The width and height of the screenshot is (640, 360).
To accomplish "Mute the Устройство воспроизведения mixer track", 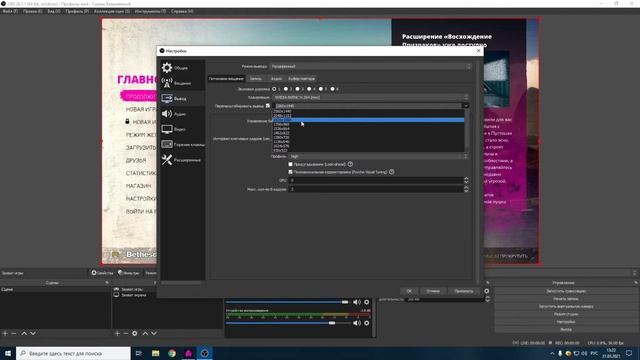I will pos(357,323).
